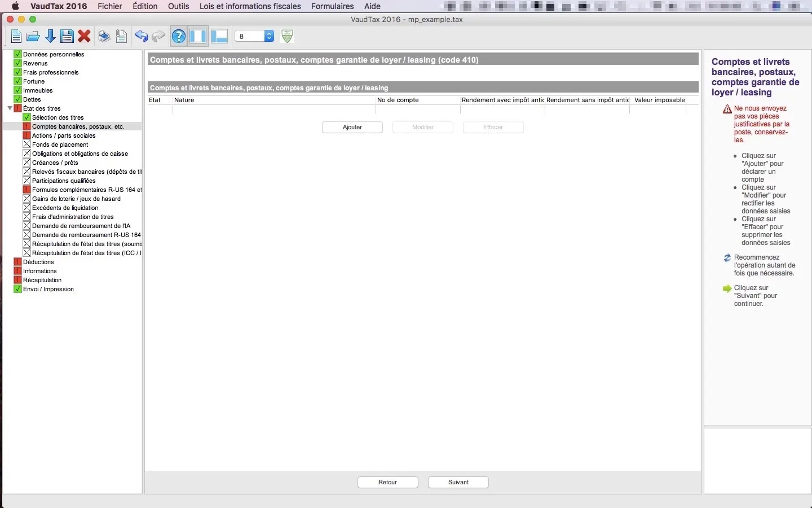This screenshot has height=508, width=812.
Task: Open the Aide menu
Action: click(372, 6)
